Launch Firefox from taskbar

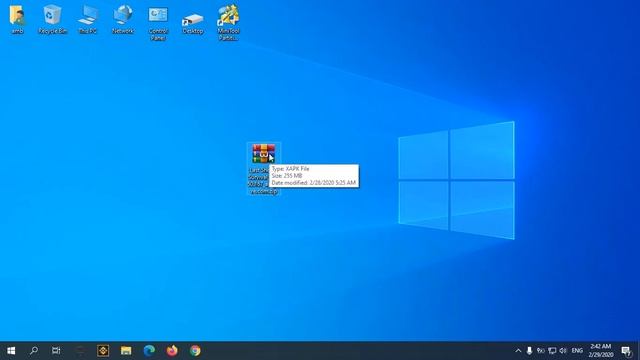pyautogui.click(x=172, y=351)
